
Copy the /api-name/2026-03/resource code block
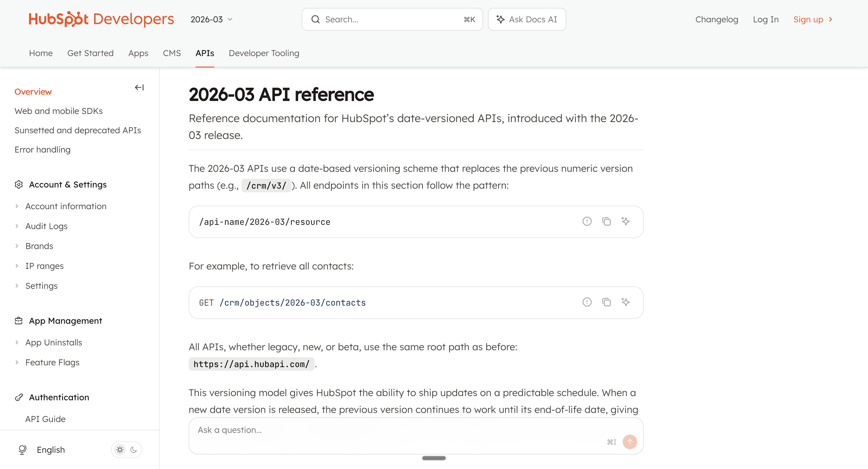pyautogui.click(x=606, y=221)
